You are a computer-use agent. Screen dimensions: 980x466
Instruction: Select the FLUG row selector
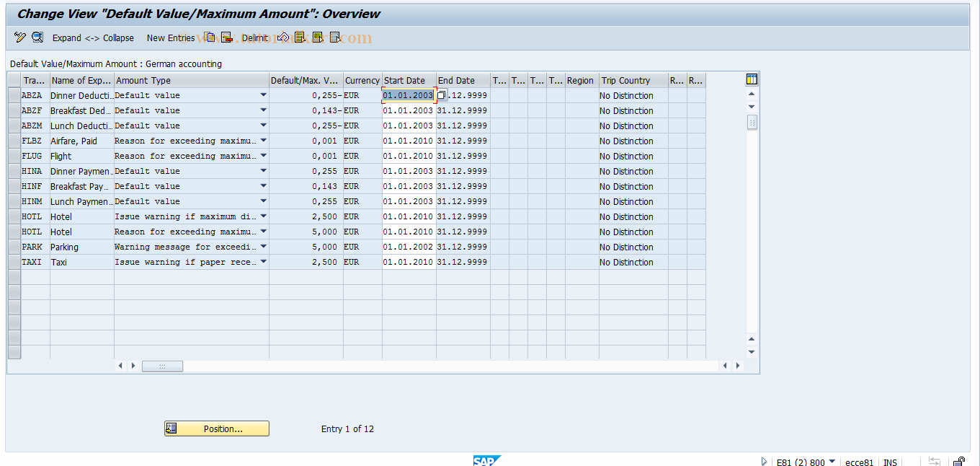pos(14,156)
